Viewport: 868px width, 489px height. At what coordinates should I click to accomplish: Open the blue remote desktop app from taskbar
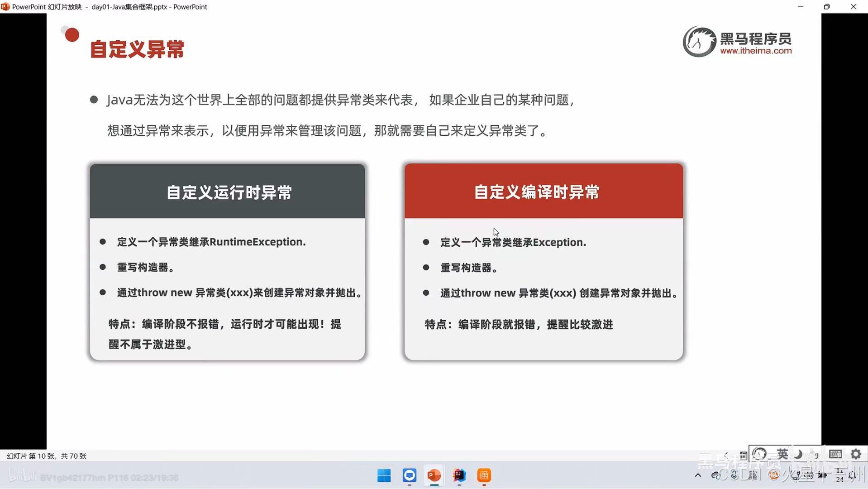click(x=409, y=476)
